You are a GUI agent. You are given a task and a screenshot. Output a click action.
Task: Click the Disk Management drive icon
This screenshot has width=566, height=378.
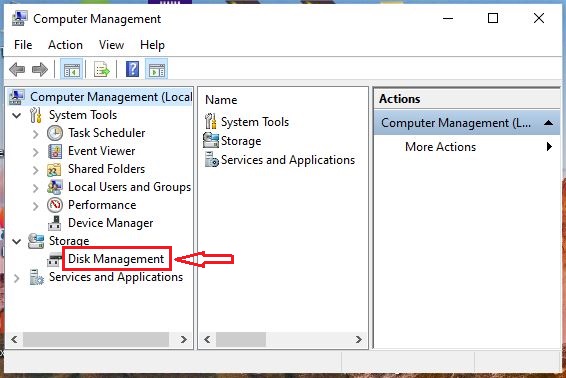[54, 259]
